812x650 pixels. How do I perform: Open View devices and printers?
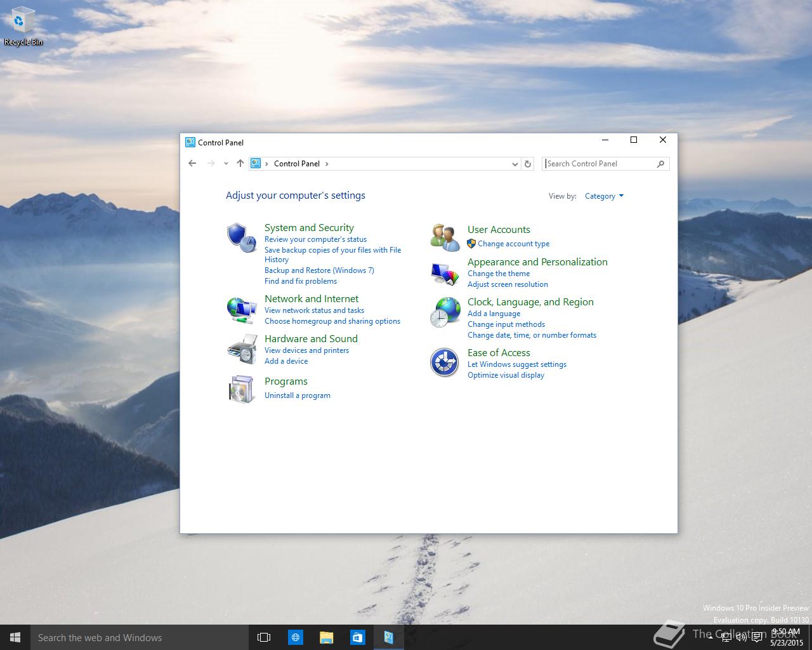[306, 350]
